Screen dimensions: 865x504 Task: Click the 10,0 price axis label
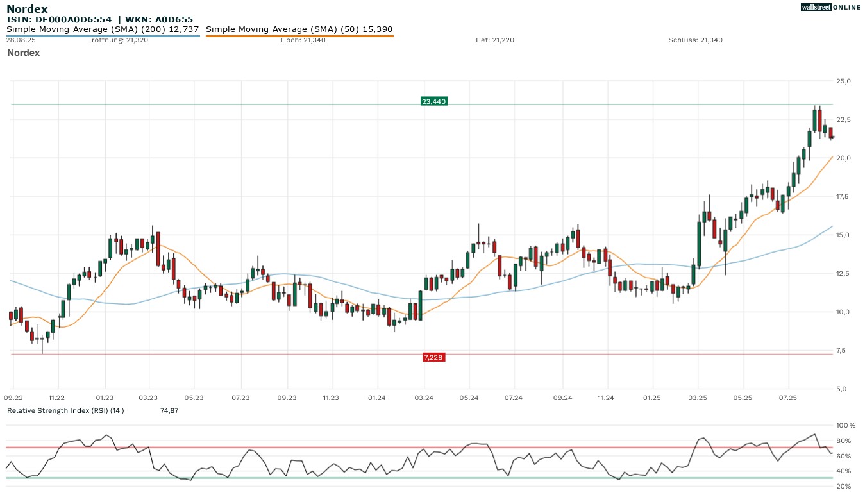point(843,312)
